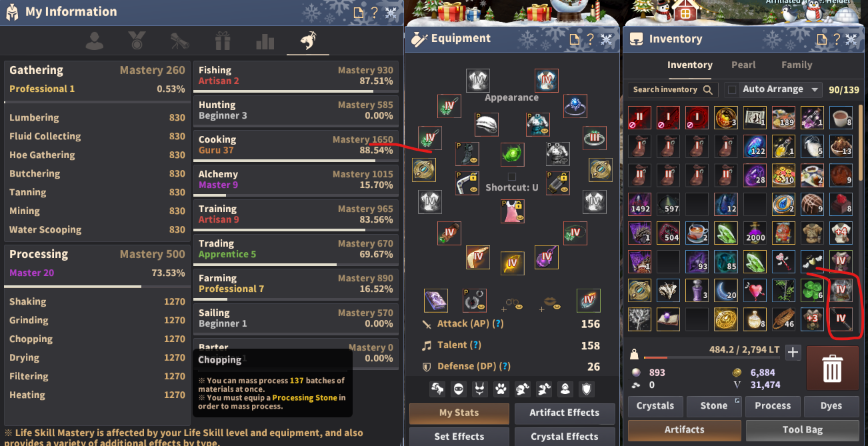Image resolution: width=868 pixels, height=446 pixels.
Task: Toggle the small checkbox above Shortcut: U
Action: click(x=511, y=177)
